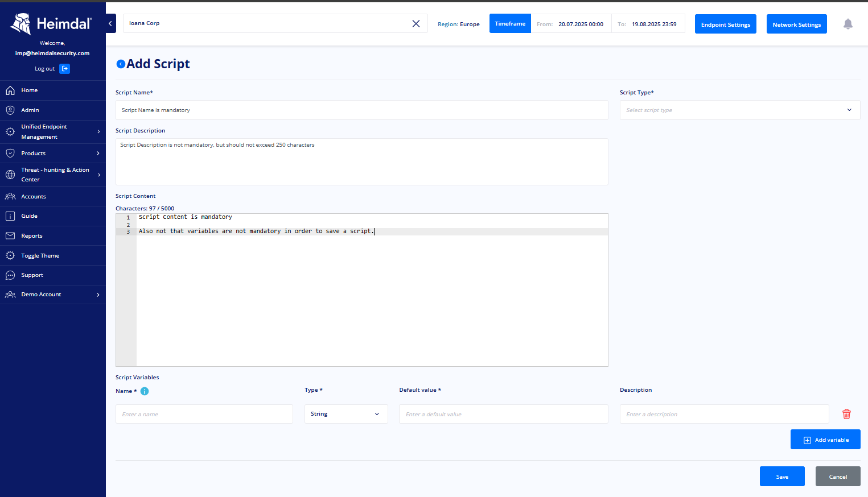Open the Reports menu item
This screenshot has height=497, width=868.
pos(32,236)
